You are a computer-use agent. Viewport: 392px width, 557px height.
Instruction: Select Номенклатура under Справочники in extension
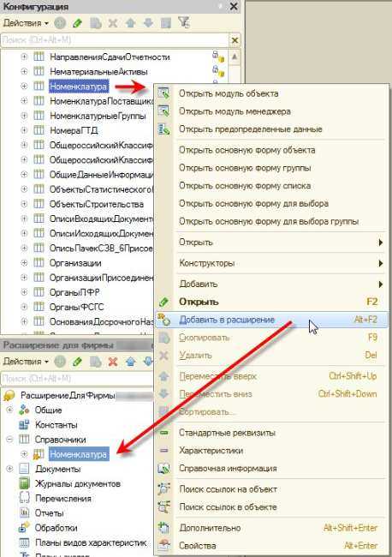point(79,454)
